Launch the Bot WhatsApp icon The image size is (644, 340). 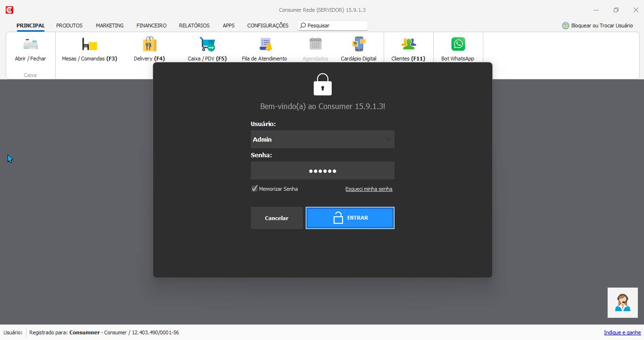[x=458, y=44]
